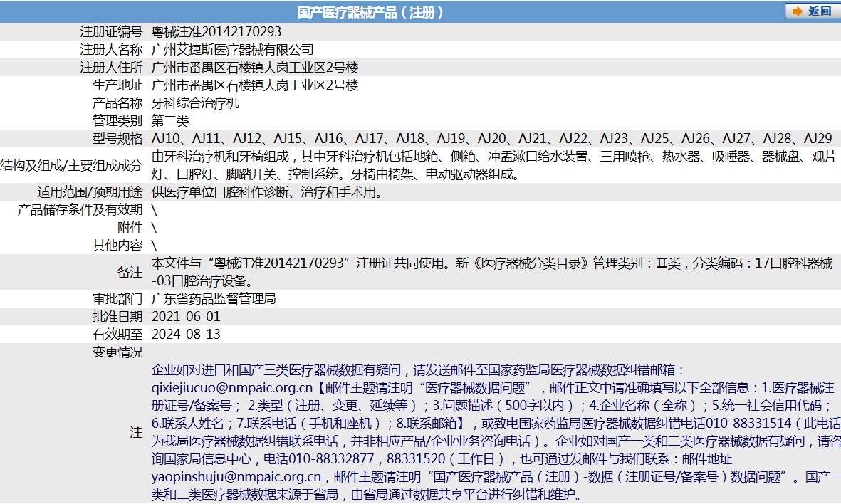Select address value in 注册人住所 row

(x=255, y=67)
